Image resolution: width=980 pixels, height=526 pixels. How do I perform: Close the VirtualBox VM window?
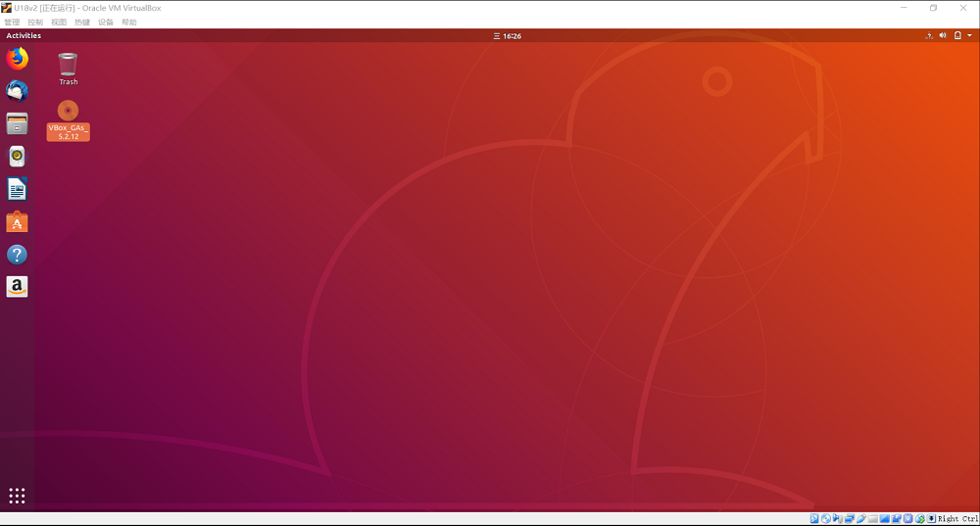(x=963, y=8)
